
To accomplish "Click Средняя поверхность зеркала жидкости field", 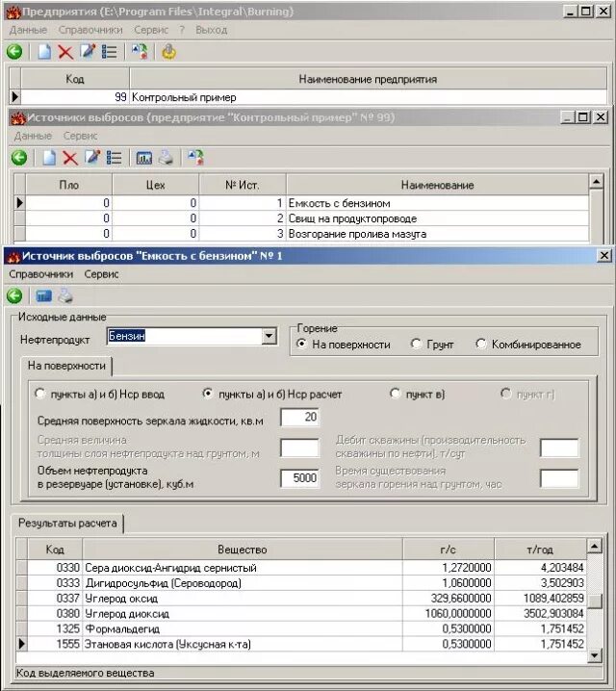I will click(299, 417).
